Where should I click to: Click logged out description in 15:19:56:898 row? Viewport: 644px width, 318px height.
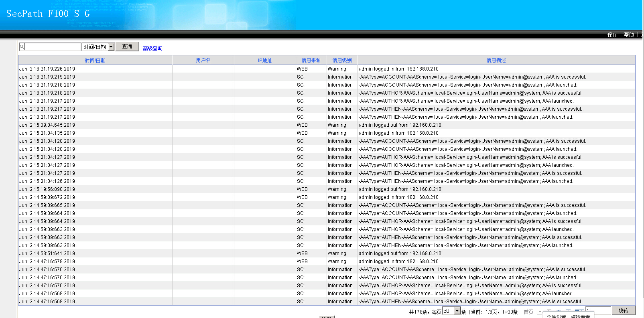(400, 189)
